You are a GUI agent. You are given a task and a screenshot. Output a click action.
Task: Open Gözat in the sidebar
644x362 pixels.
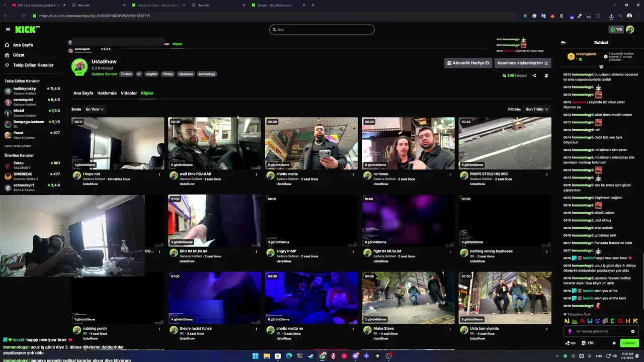click(19, 55)
